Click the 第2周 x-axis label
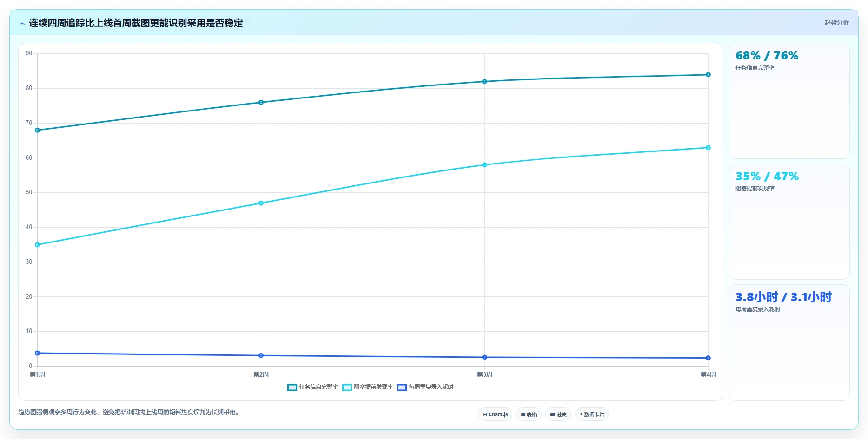Screen dimensions: 868x439 click(261, 374)
